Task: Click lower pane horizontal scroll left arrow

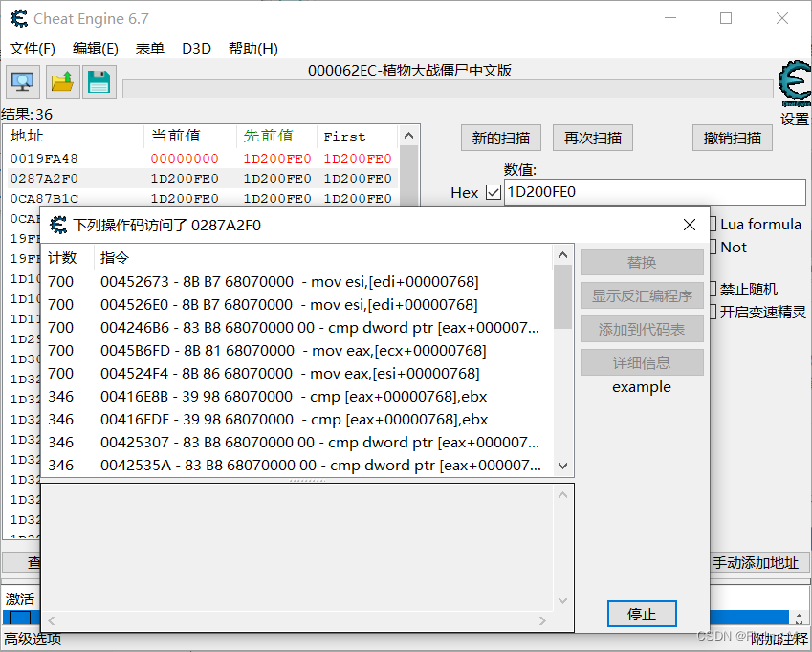Action: click(x=52, y=620)
